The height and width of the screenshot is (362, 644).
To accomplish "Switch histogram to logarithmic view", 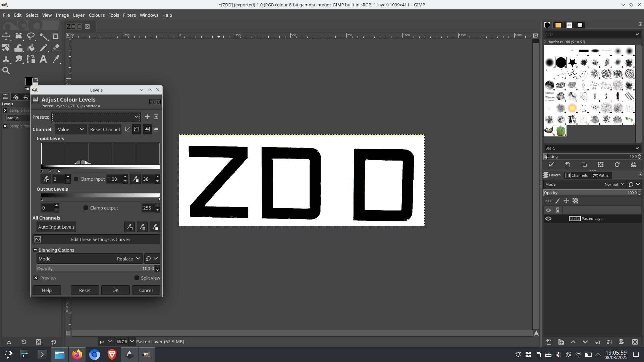I will click(137, 129).
